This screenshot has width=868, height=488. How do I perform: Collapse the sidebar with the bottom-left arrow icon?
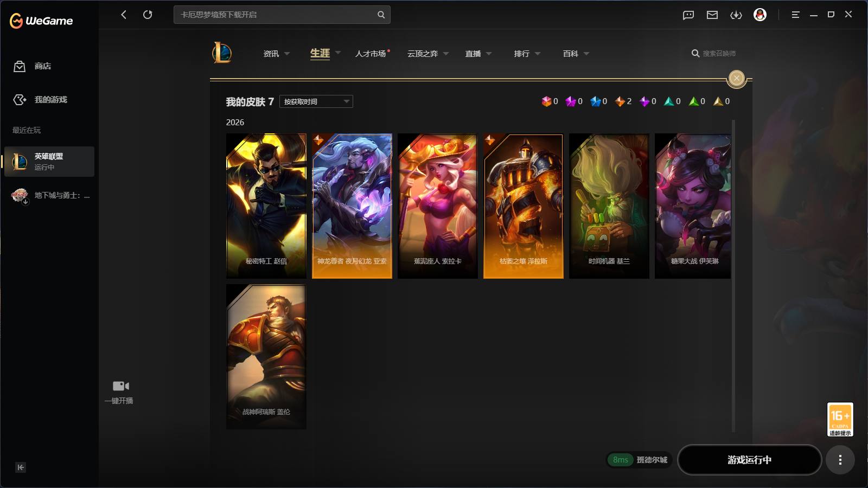[21, 467]
